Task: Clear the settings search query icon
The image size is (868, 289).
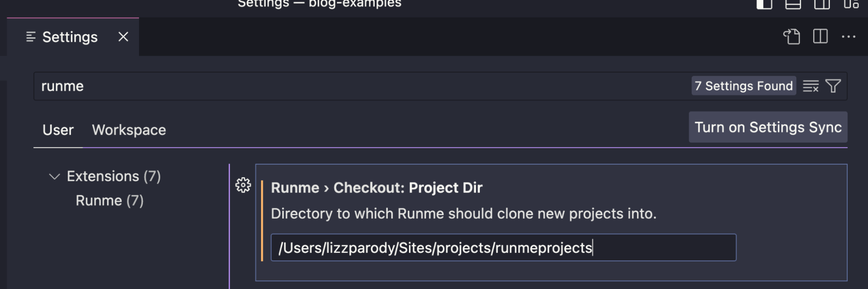Action: [811, 86]
